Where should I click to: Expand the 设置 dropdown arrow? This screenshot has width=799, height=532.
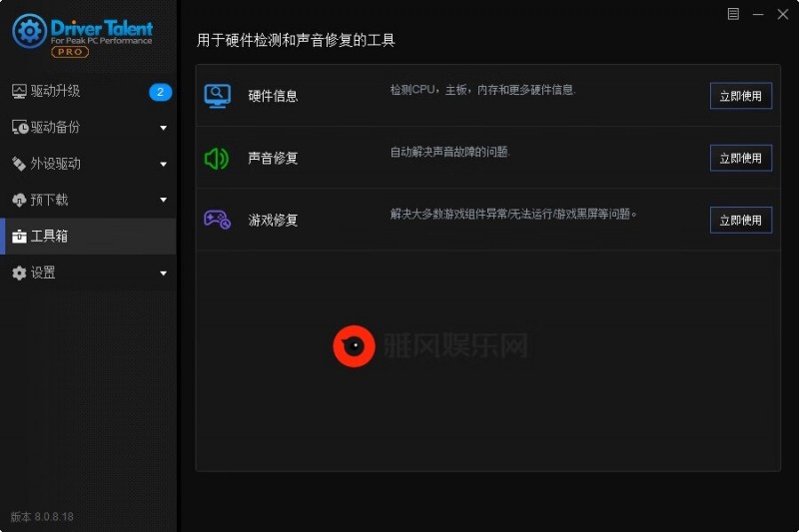pos(163,273)
